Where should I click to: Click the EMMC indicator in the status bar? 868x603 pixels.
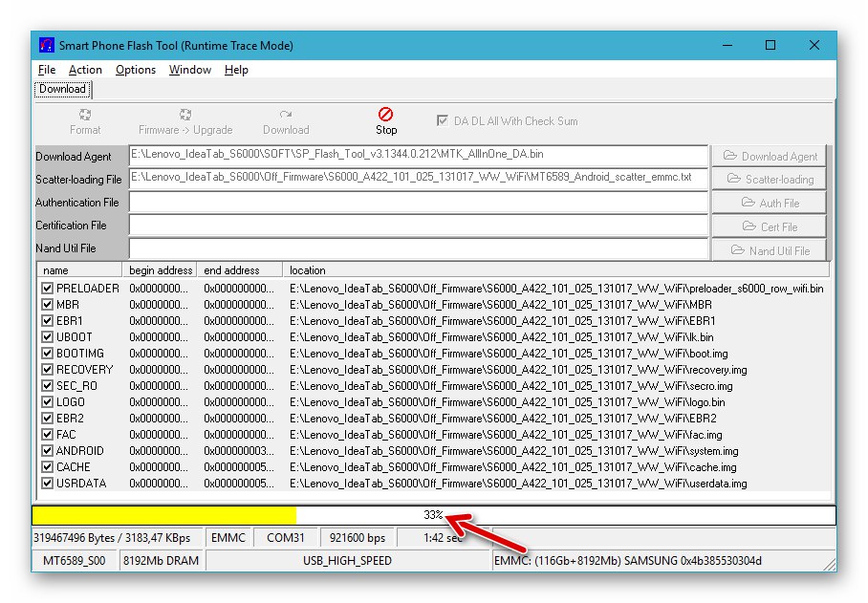point(228,537)
